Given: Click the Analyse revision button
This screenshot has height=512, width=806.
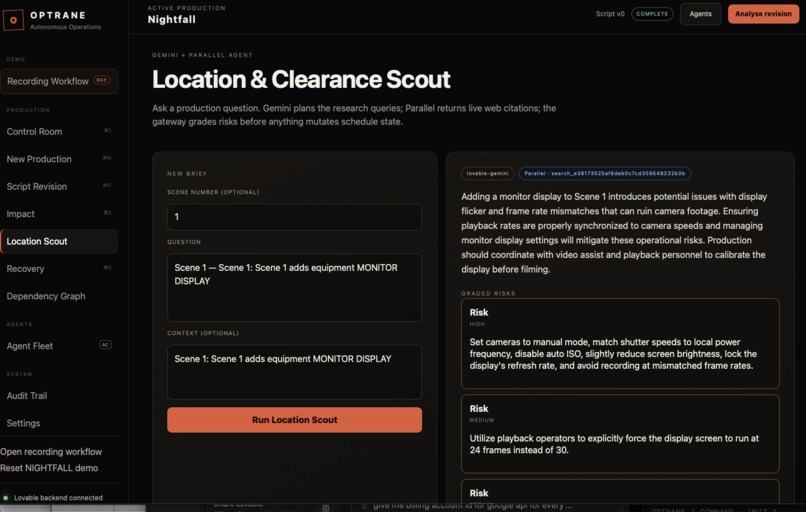Looking at the screenshot, I should tap(763, 14).
